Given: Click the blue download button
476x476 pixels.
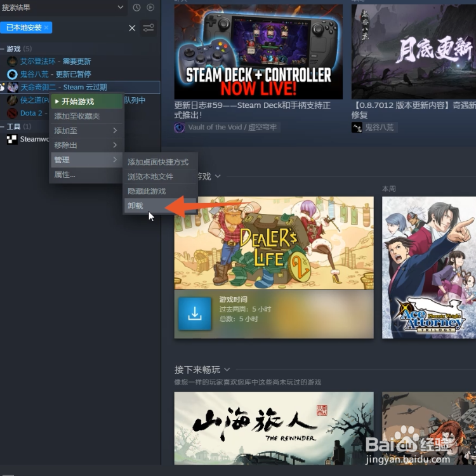Looking at the screenshot, I should pyautogui.click(x=195, y=314).
